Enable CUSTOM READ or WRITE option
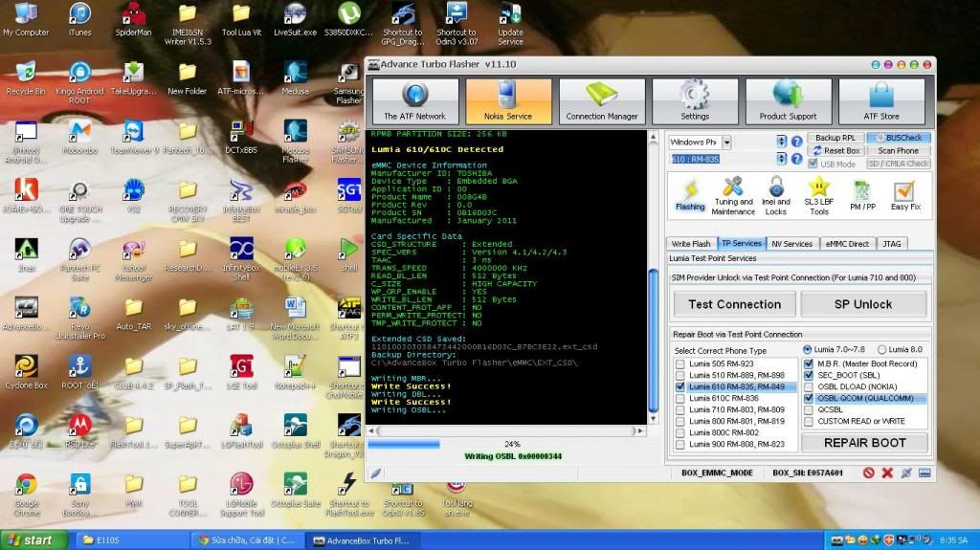 tap(808, 421)
